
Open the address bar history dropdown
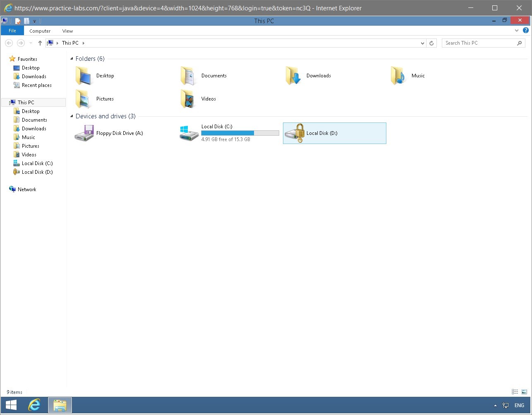pos(422,43)
